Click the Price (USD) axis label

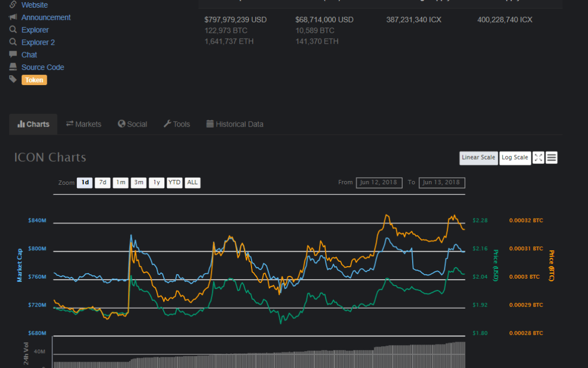coord(496,265)
